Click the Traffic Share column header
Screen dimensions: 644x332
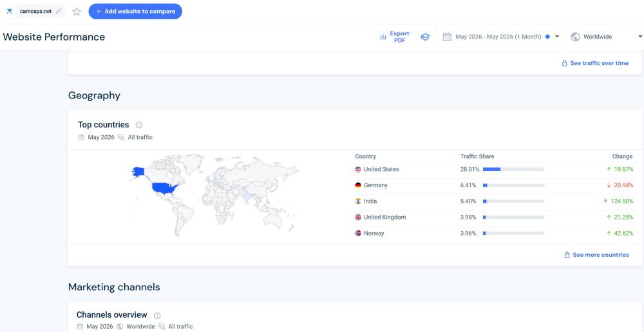click(x=477, y=156)
